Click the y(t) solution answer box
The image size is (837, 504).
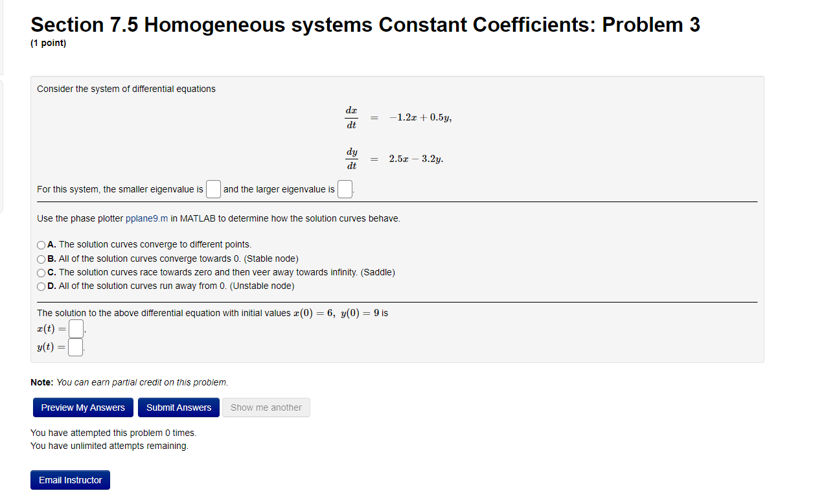click(75, 347)
